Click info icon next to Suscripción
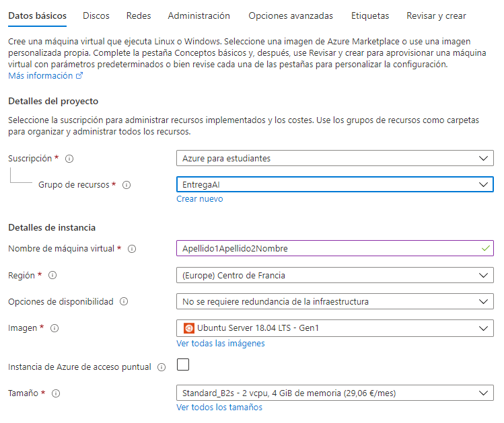 (69, 159)
